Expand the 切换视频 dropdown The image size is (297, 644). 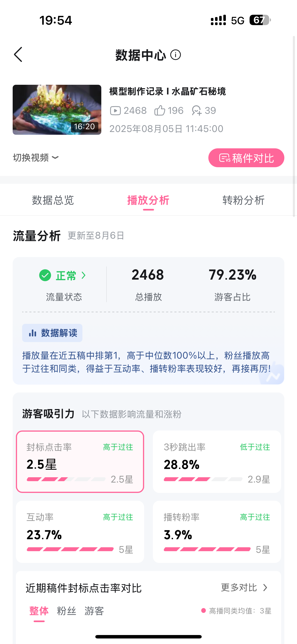tap(36, 158)
